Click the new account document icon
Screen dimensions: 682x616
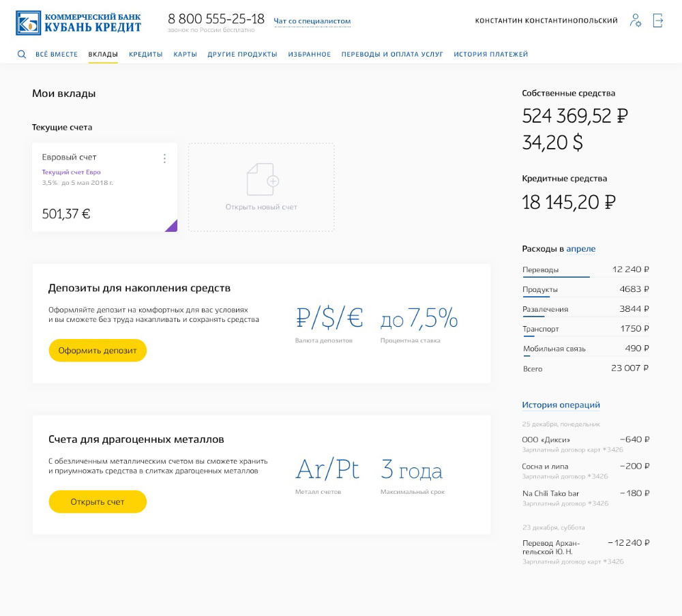[263, 179]
